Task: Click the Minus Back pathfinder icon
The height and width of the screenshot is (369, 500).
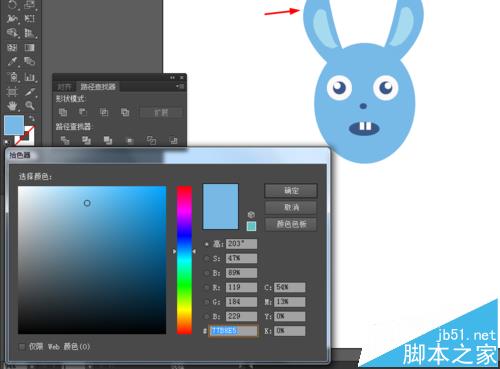Action: (x=173, y=140)
